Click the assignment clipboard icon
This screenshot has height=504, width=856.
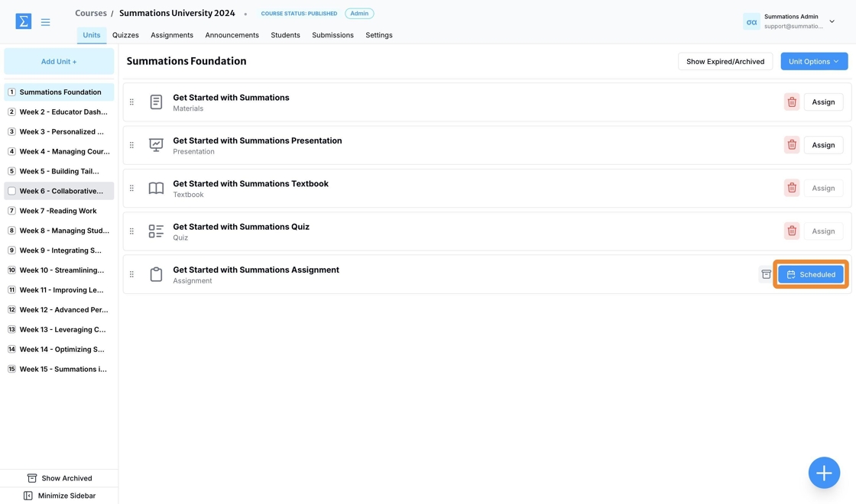pos(156,274)
